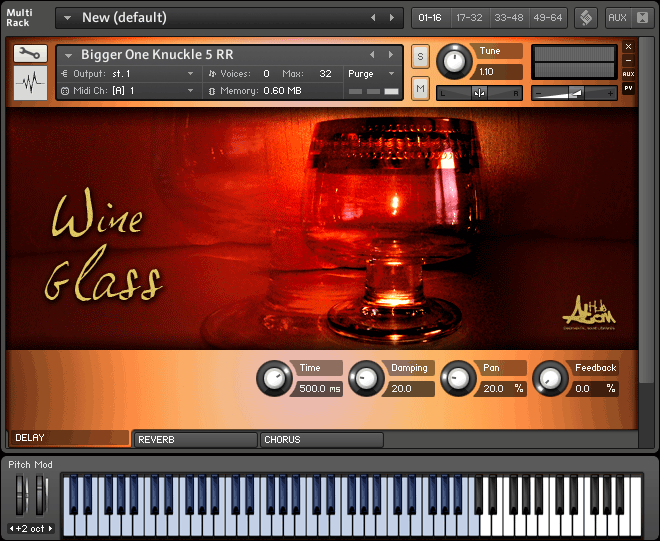
Task: Click the Multi Rack label
Action: [x=19, y=18]
